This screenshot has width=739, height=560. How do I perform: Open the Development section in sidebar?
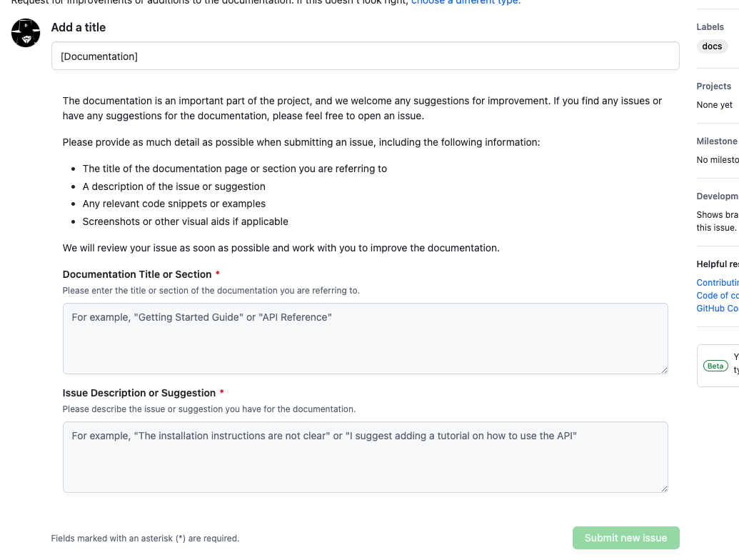tap(718, 196)
